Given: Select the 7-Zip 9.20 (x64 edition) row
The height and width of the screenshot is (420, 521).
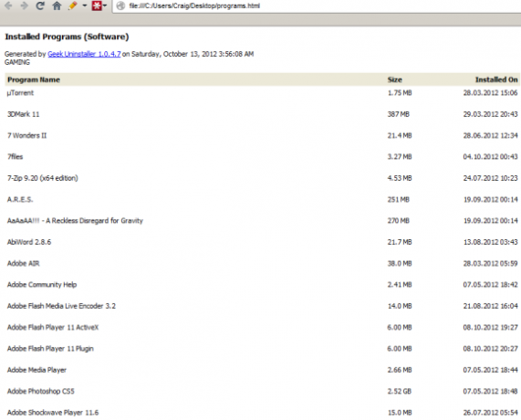Looking at the screenshot, I should pos(263,178).
